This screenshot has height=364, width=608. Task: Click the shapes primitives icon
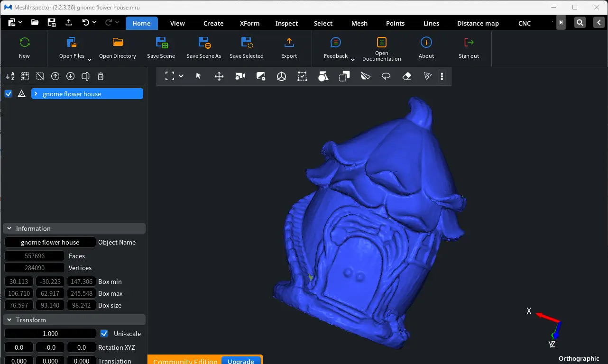pos(323,76)
